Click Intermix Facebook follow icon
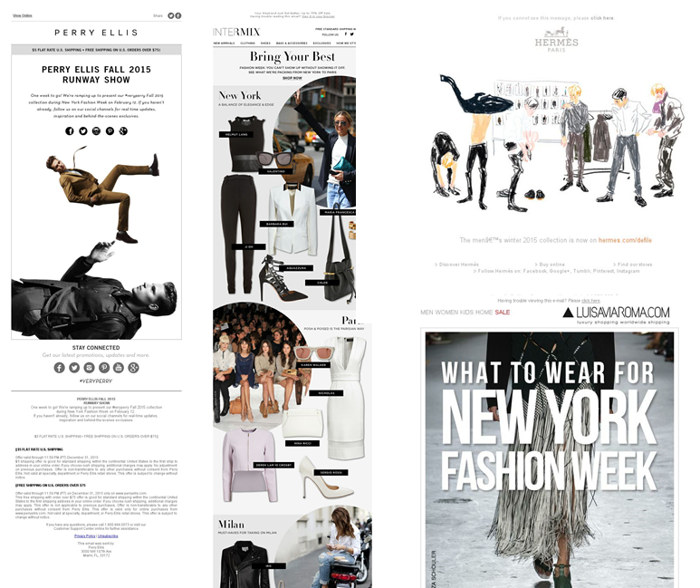 coord(346,34)
